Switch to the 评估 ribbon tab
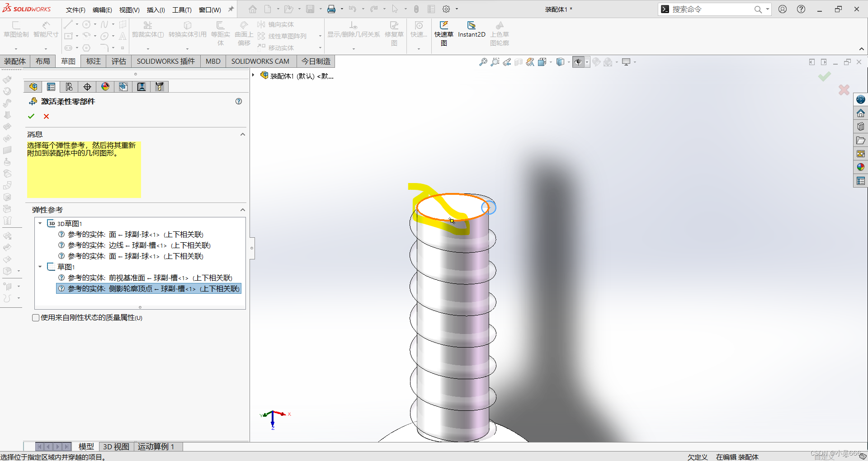The width and height of the screenshot is (868, 461). point(119,61)
